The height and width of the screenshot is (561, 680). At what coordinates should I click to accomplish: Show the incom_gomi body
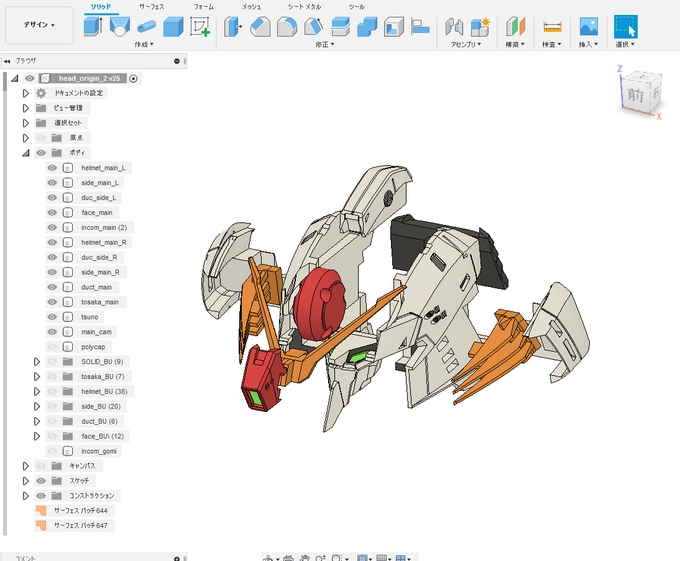[52, 451]
